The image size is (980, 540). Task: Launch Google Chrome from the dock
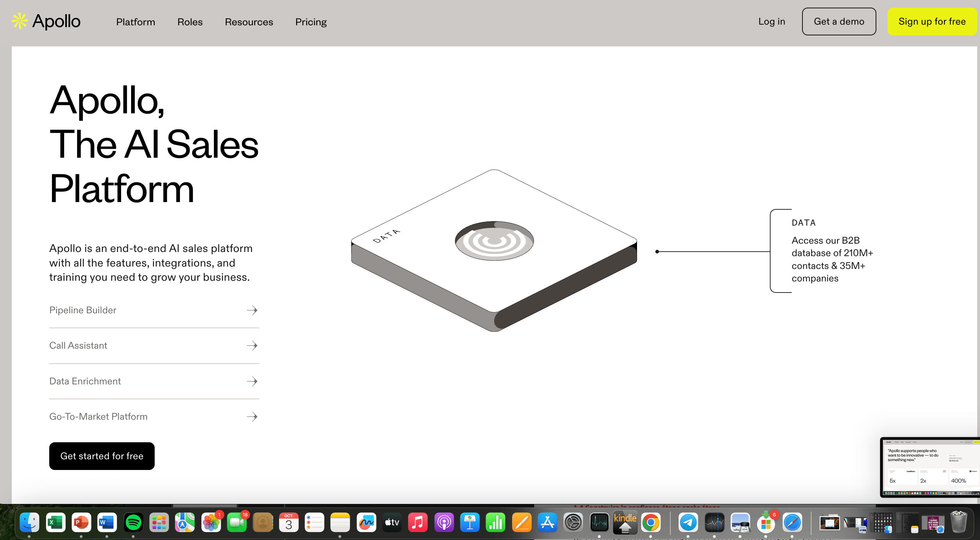(651, 523)
